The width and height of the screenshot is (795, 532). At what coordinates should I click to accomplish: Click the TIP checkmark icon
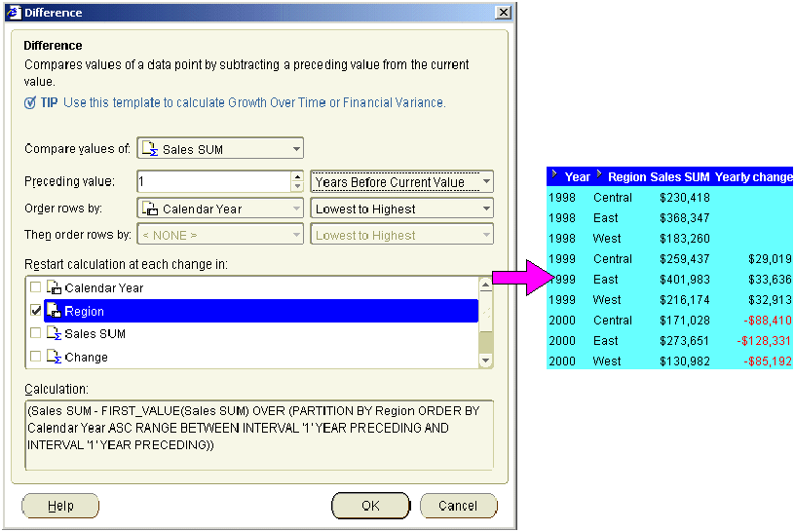[30, 102]
